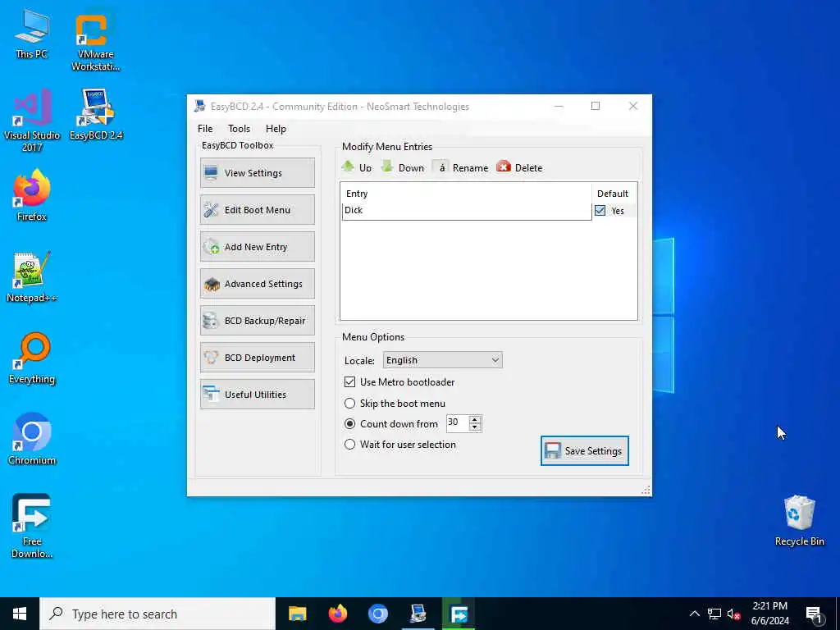Open the Tools menu
Image resolution: width=840 pixels, height=630 pixels.
click(x=239, y=129)
